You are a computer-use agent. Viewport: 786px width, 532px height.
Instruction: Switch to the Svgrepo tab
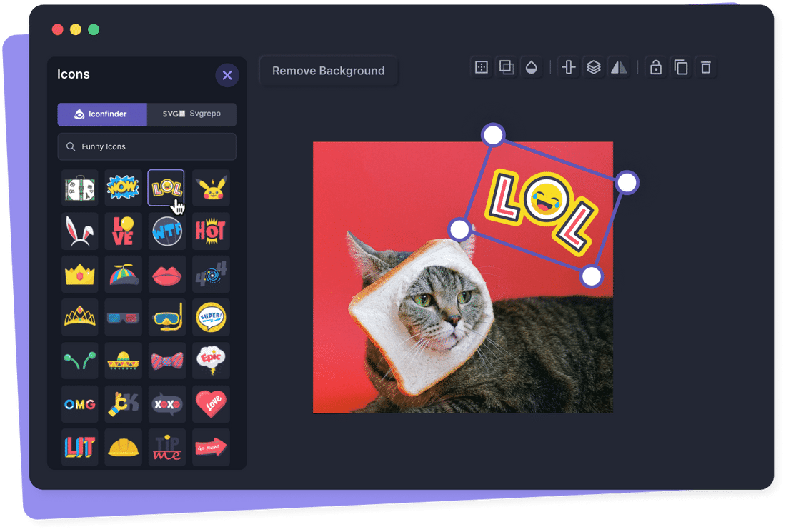click(x=191, y=114)
